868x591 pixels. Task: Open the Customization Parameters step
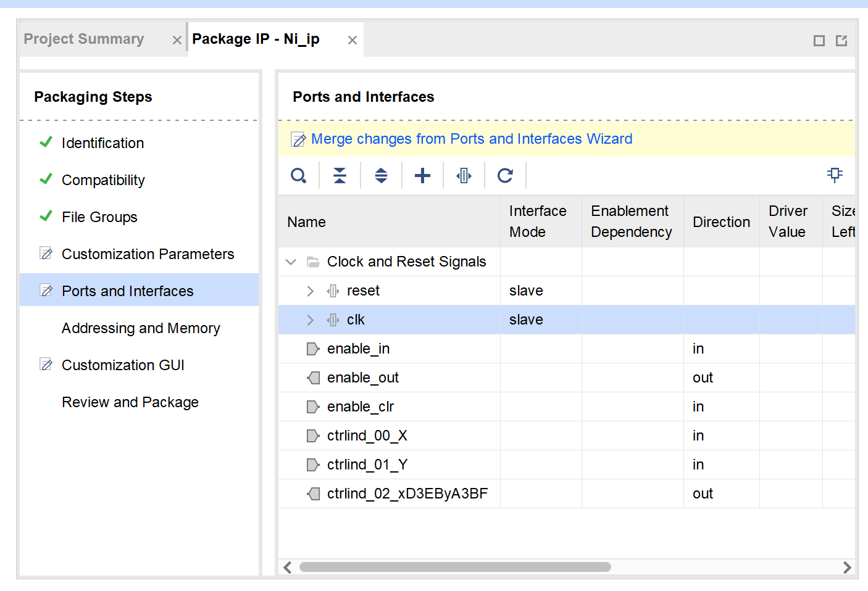[148, 254]
